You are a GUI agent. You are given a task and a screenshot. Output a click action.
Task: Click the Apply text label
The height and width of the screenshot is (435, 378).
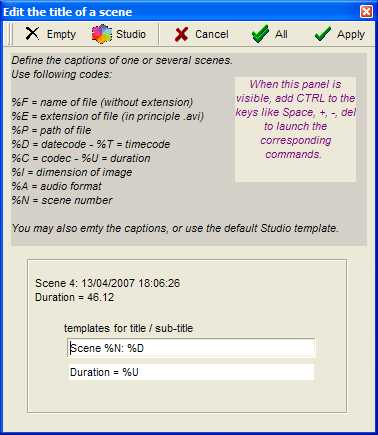pyautogui.click(x=351, y=35)
